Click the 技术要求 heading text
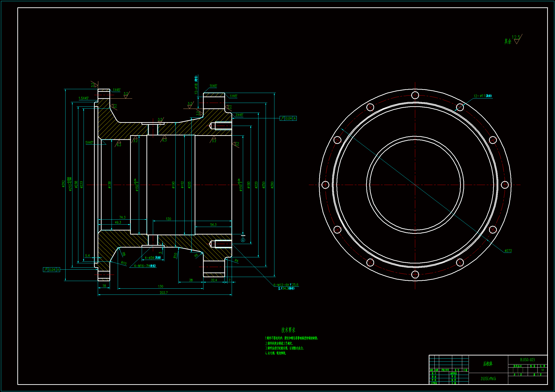555x392 pixels. 288,330
